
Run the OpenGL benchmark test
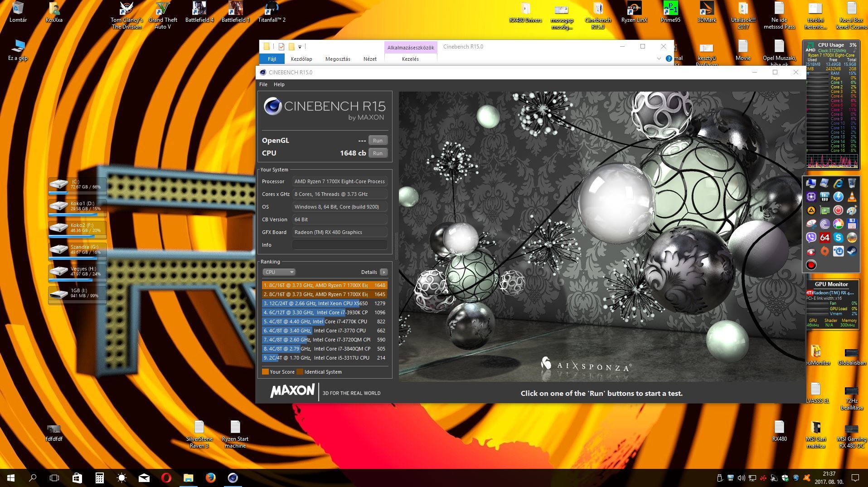[378, 141]
